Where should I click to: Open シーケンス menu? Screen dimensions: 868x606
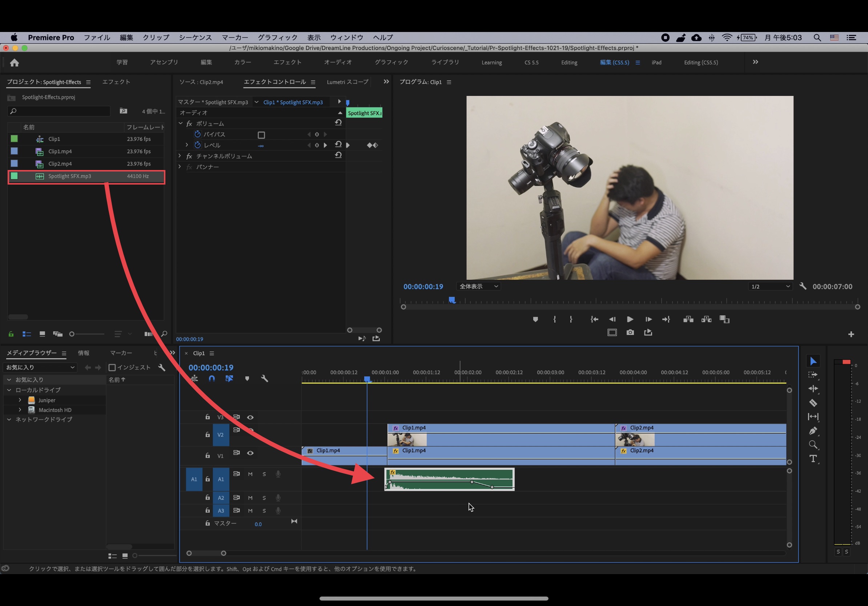(195, 37)
